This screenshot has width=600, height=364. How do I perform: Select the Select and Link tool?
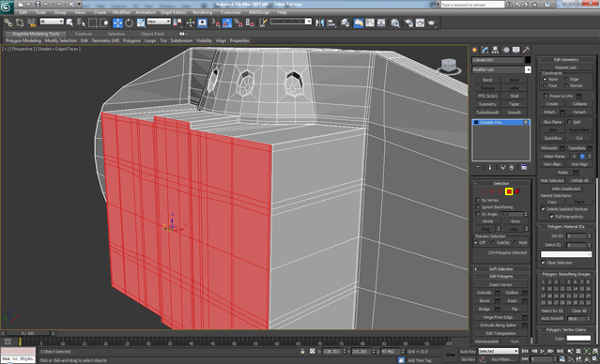pyautogui.click(x=8, y=23)
